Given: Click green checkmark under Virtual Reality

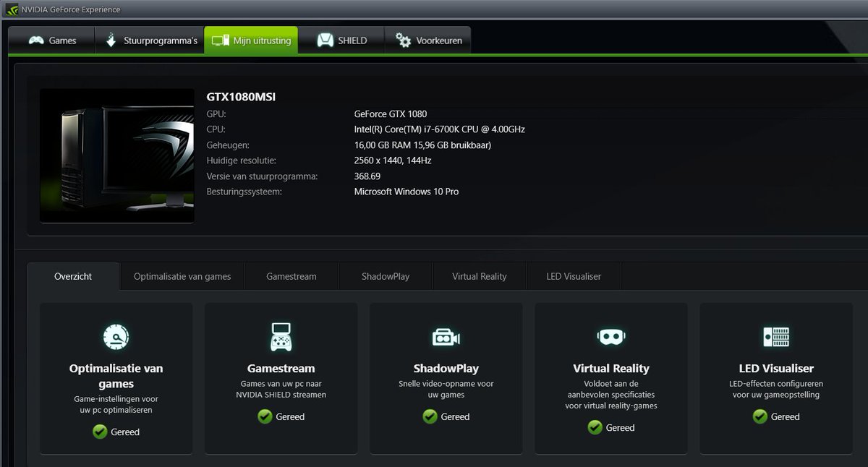Looking at the screenshot, I should [x=595, y=427].
